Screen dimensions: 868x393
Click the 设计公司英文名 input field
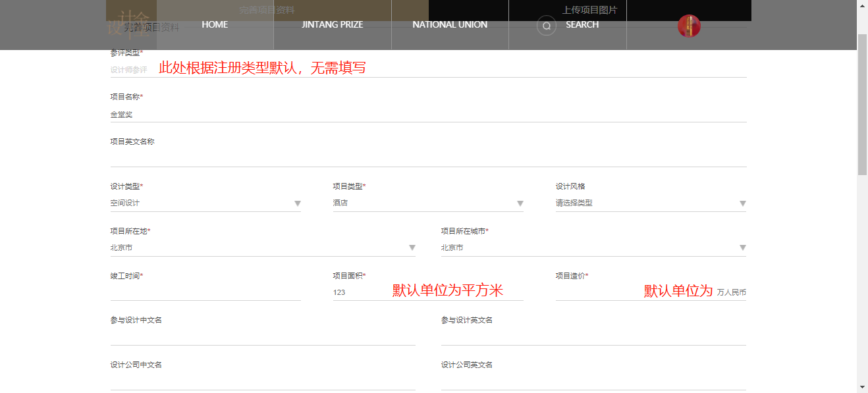(x=593, y=382)
